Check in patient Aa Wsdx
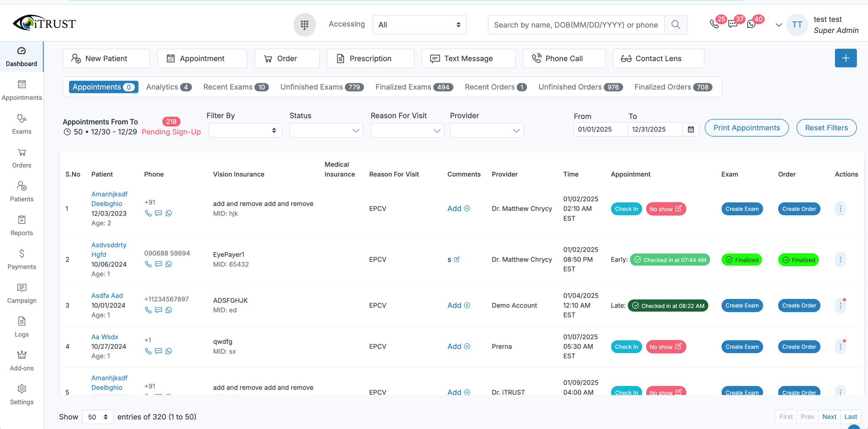This screenshot has height=429, width=868. 626,347
